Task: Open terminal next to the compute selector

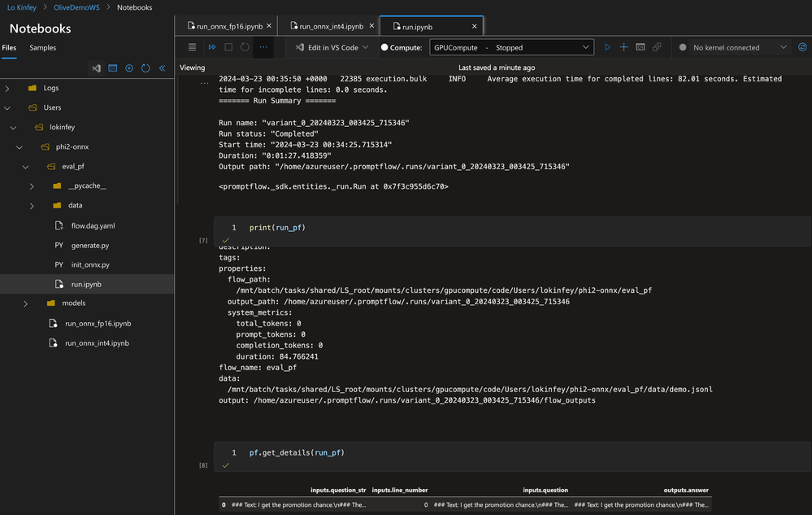Action: [640, 47]
